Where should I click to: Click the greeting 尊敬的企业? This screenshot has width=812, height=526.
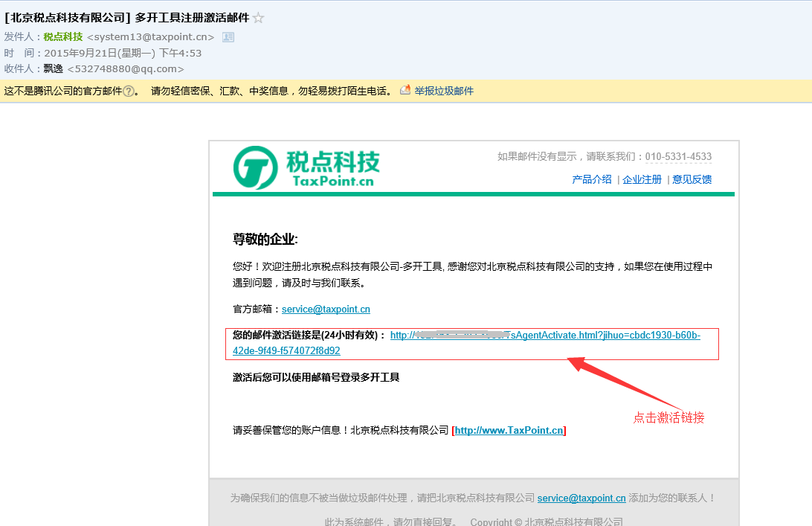coord(265,240)
